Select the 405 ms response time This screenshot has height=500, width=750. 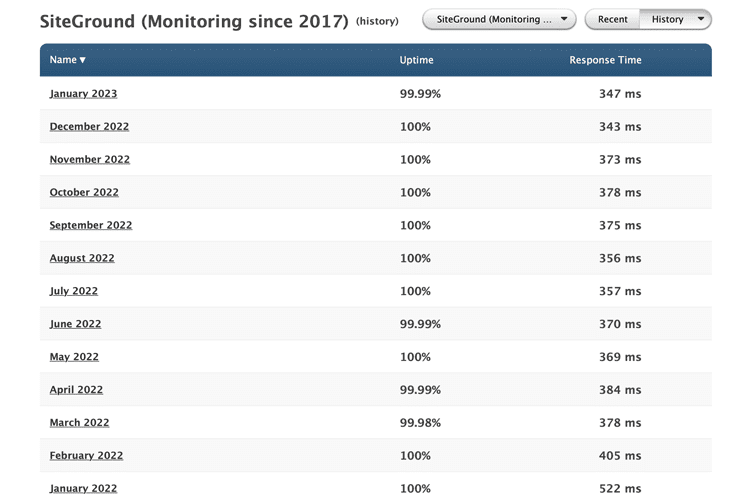click(x=620, y=456)
